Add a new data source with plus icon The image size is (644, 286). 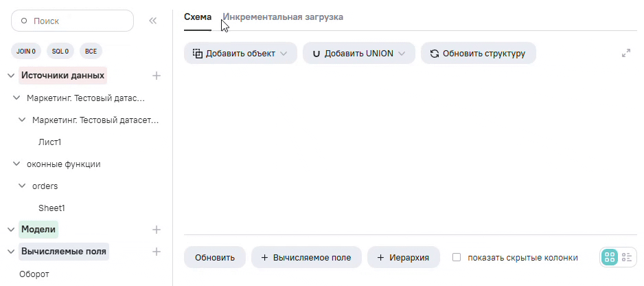(157, 75)
